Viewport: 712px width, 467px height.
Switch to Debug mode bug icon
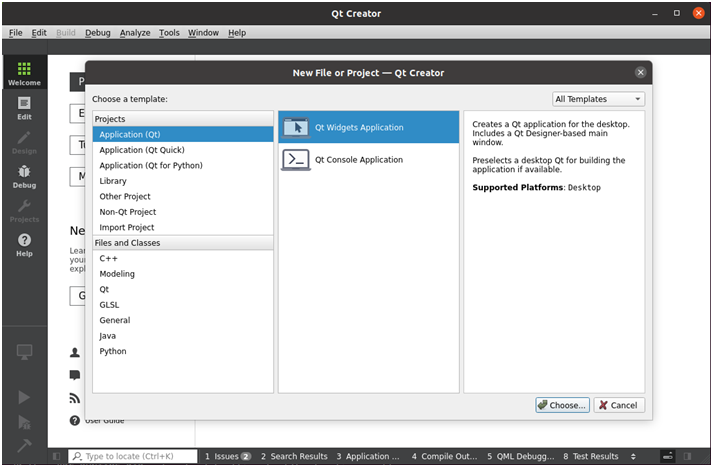pyautogui.click(x=24, y=172)
